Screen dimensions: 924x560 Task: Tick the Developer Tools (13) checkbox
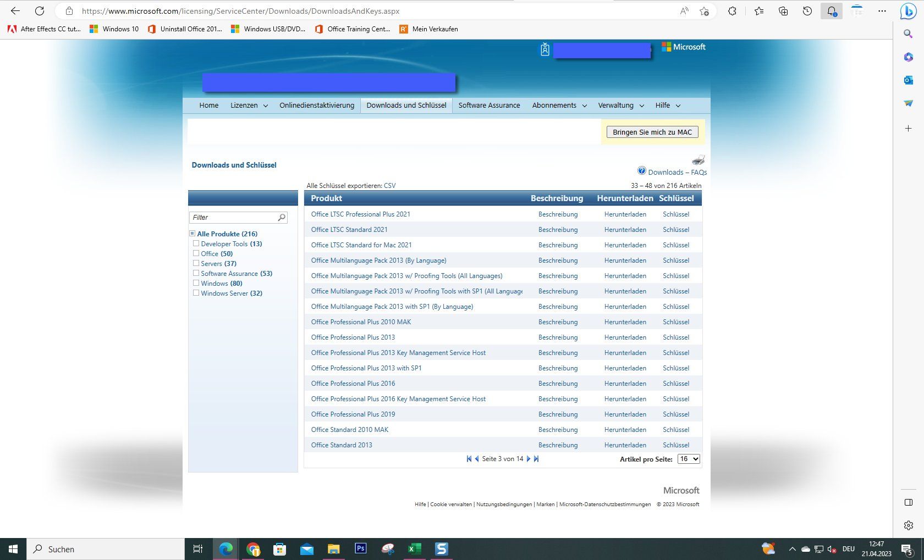click(x=196, y=243)
